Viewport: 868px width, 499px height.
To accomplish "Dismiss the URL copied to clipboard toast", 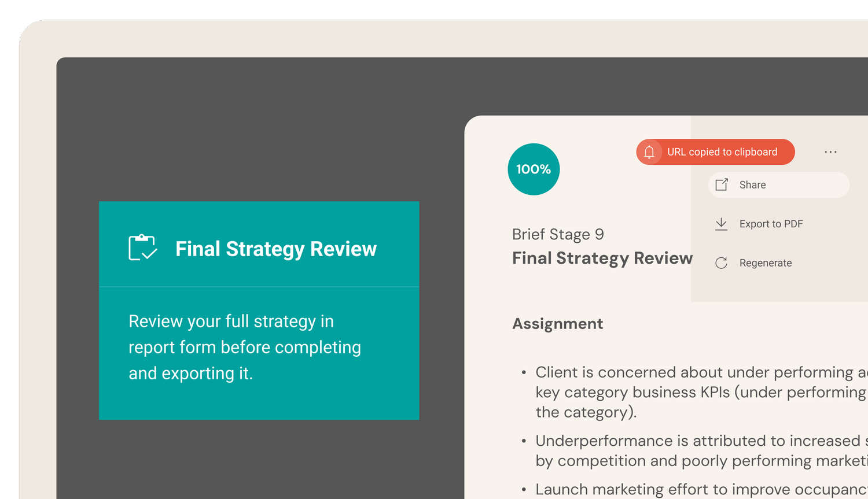I will [x=715, y=152].
